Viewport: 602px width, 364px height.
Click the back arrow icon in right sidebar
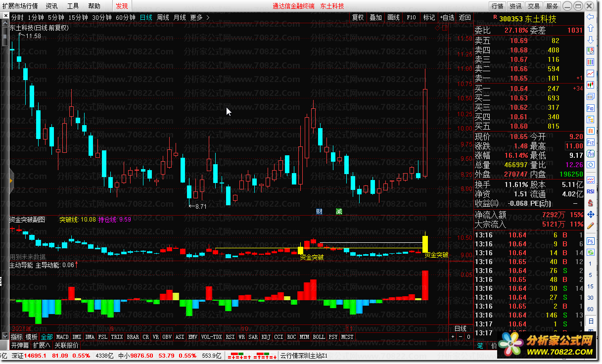pos(590,17)
